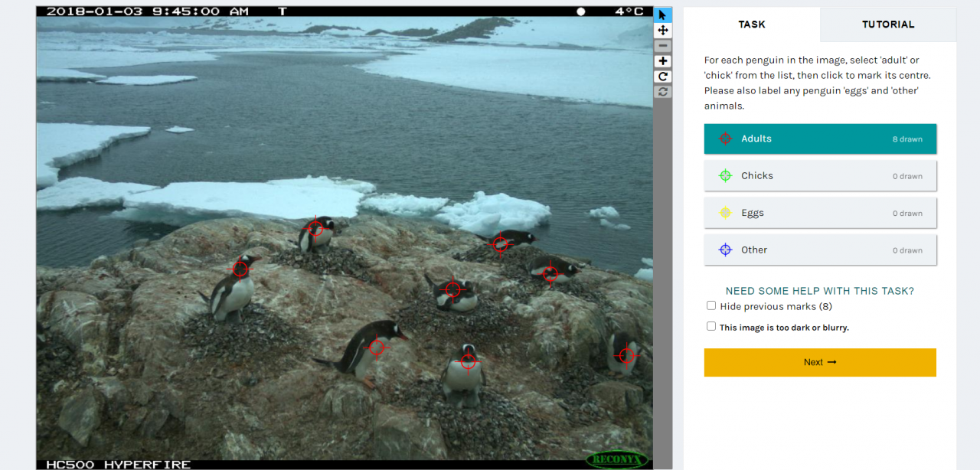Rotate the image clockwise

(663, 76)
